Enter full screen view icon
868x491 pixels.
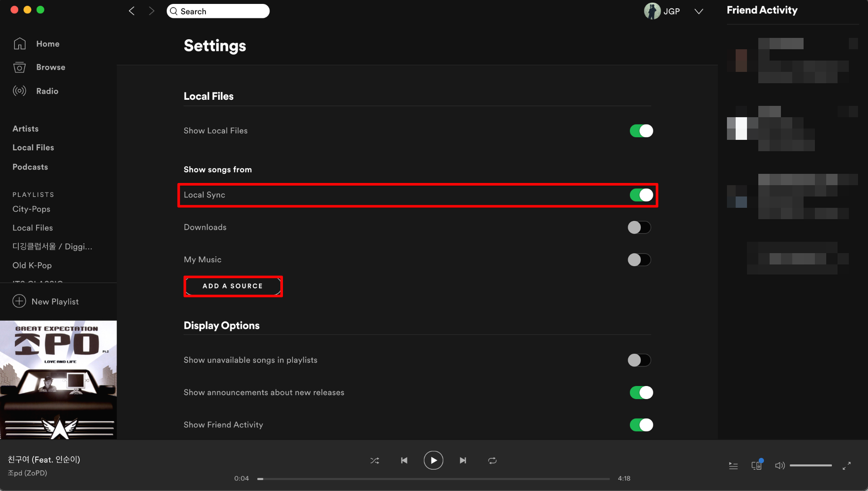pos(846,466)
